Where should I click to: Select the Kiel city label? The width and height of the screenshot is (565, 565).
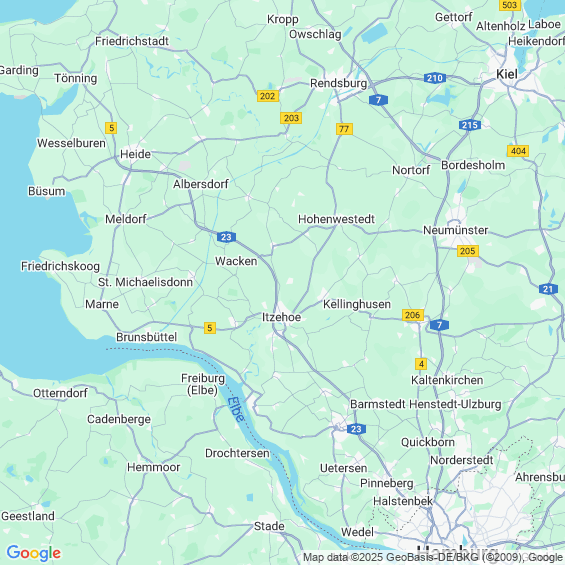tap(507, 74)
